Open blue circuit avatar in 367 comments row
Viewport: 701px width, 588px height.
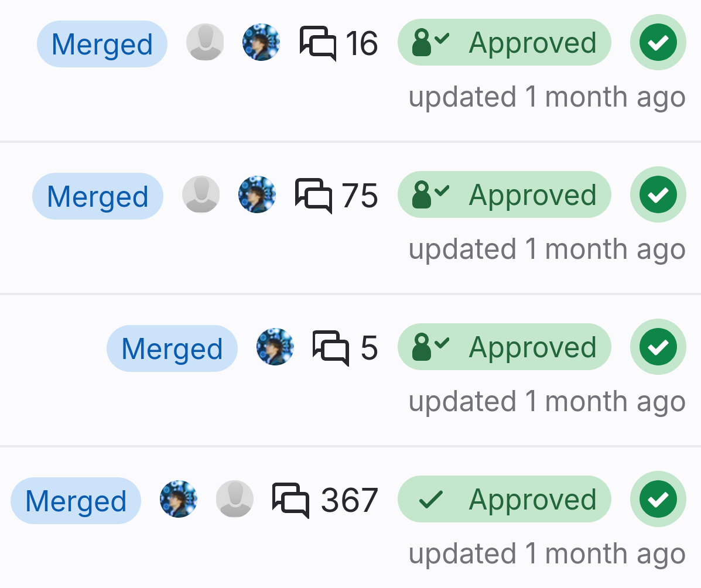coord(179,499)
